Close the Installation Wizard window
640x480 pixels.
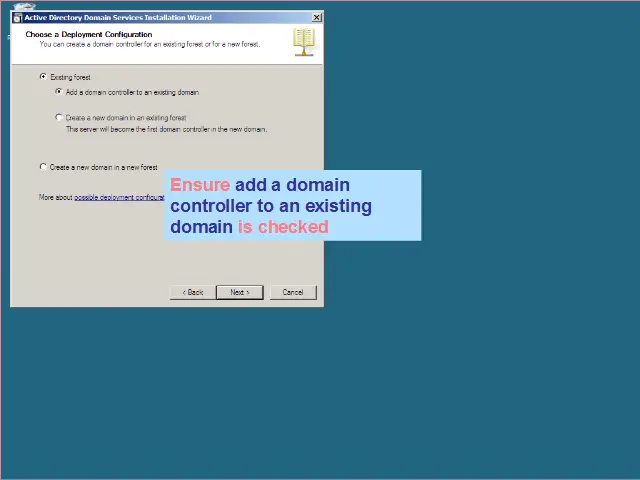[317, 18]
